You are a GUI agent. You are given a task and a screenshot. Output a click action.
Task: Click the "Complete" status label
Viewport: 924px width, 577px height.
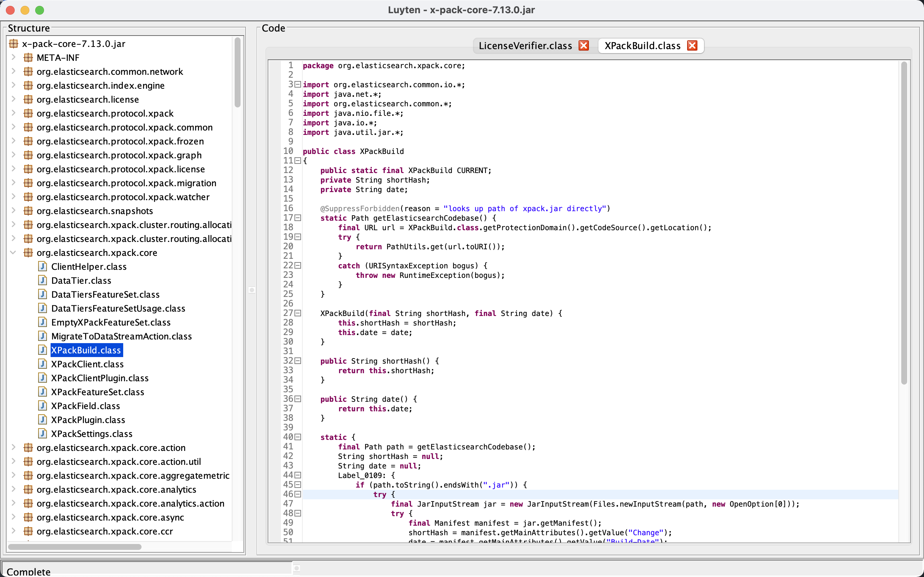pos(29,571)
